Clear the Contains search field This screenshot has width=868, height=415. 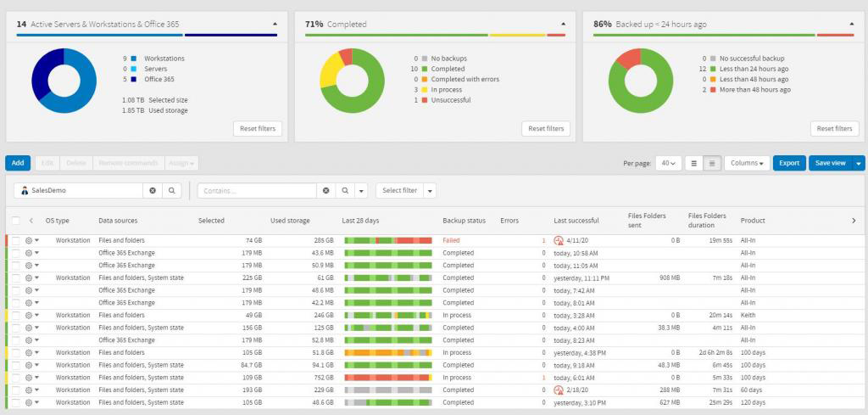325,191
